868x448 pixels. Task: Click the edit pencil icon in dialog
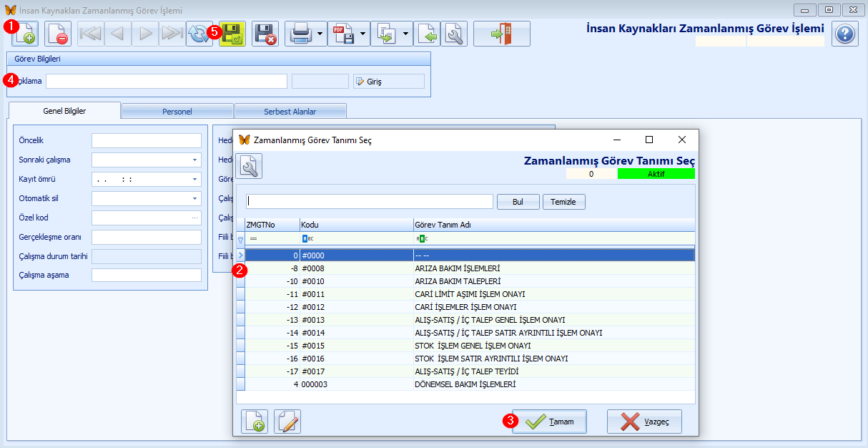click(x=287, y=422)
